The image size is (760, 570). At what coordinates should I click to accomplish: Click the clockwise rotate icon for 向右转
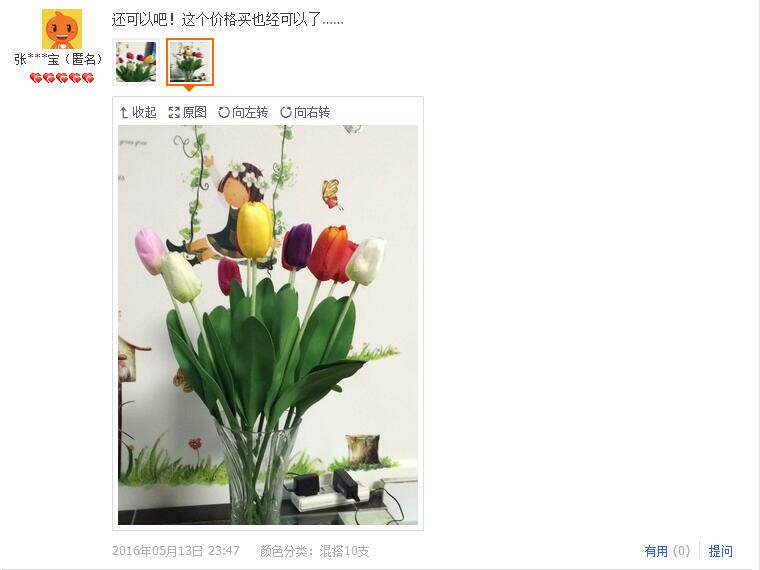286,112
